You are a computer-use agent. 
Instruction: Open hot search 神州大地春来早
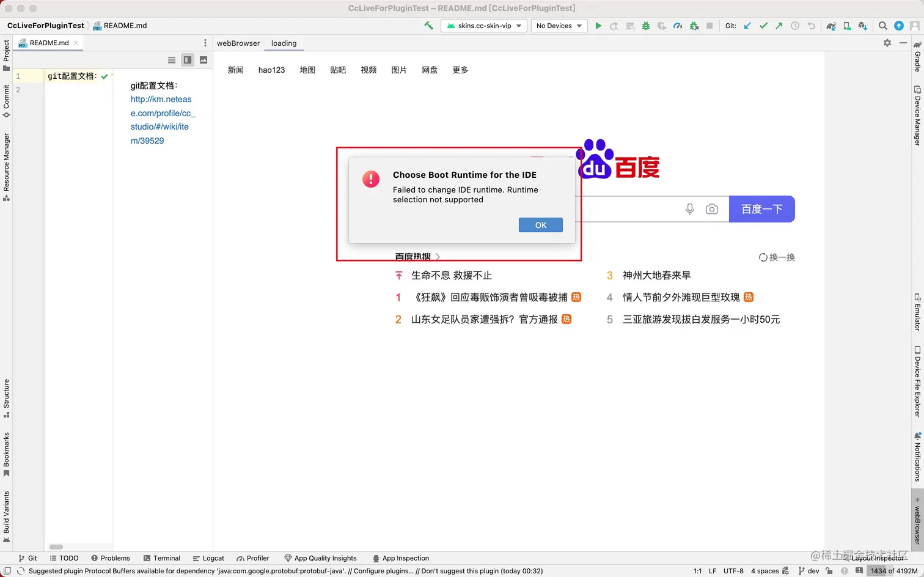[x=656, y=275]
